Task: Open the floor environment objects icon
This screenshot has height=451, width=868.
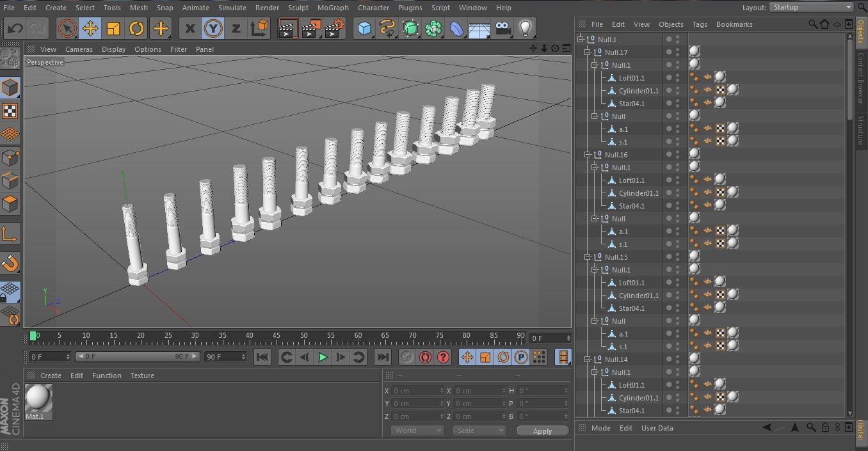Action: pos(479,28)
